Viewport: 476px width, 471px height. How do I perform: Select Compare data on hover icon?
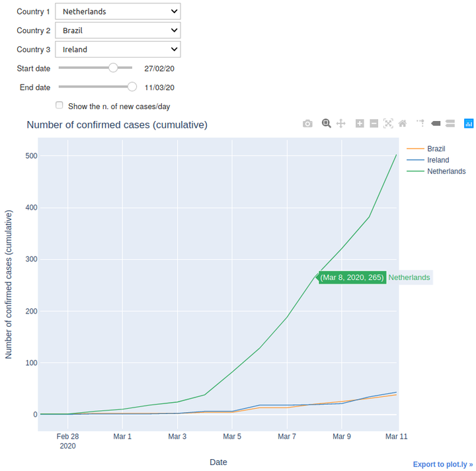coord(450,123)
